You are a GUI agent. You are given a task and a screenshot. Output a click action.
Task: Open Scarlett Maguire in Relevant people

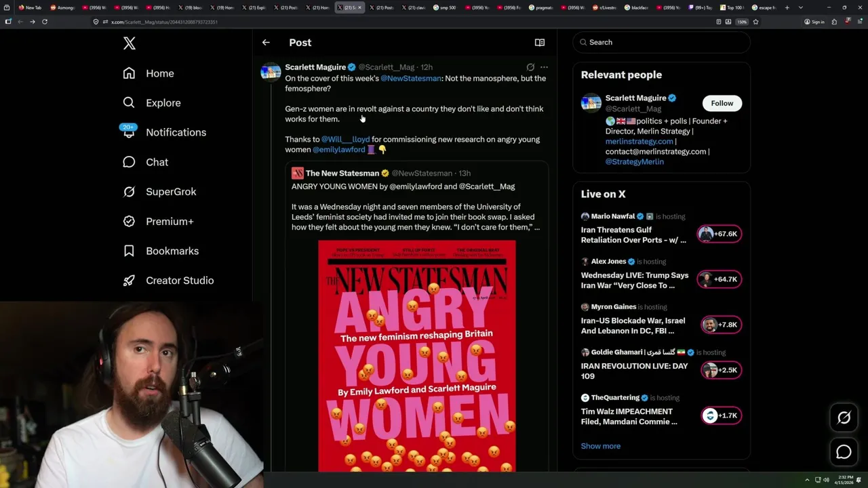[x=635, y=98]
